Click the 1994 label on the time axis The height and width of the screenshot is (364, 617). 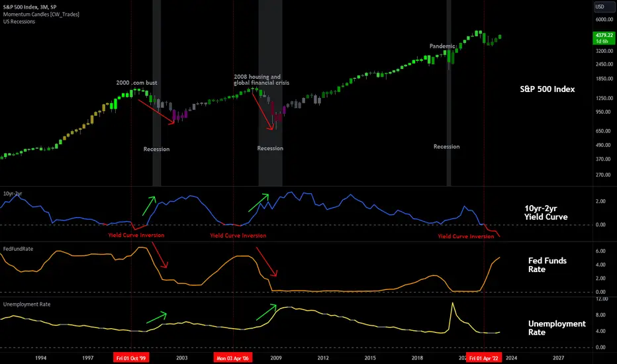coord(40,357)
